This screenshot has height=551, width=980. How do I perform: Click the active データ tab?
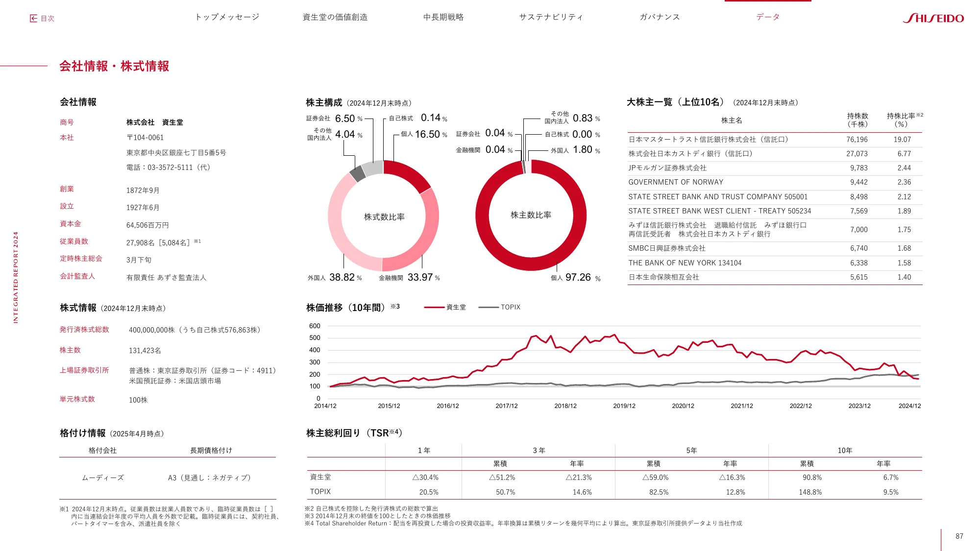(768, 17)
